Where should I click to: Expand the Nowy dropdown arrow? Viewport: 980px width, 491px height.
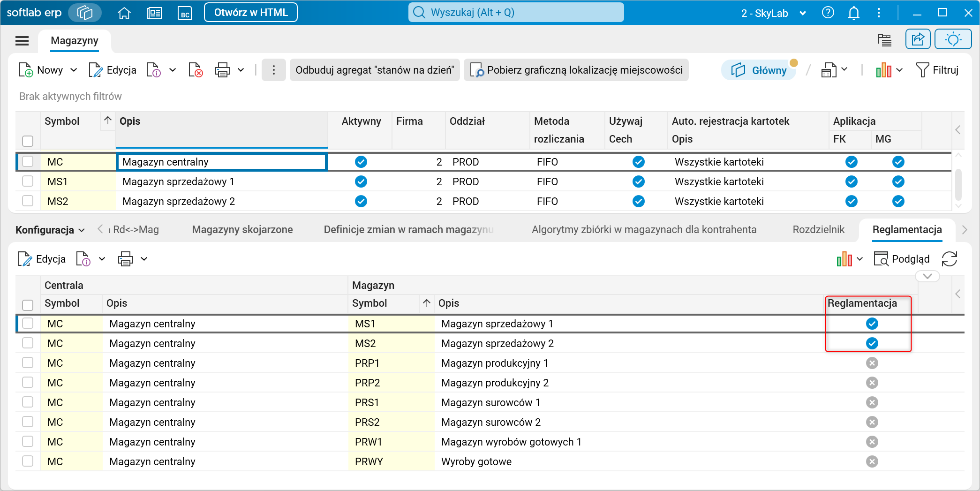[74, 70]
